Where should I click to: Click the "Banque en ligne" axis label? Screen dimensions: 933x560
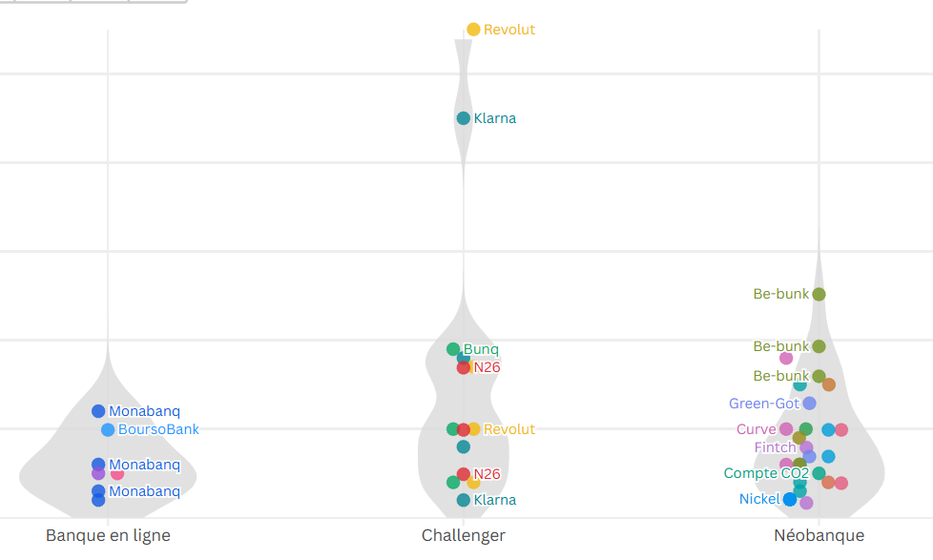coord(108,536)
